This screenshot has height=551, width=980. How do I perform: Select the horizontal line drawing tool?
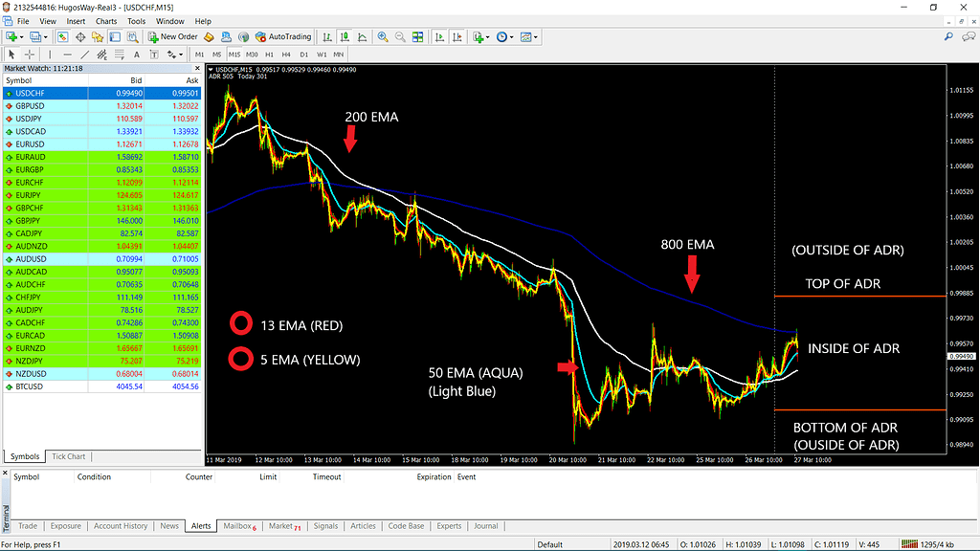68,55
